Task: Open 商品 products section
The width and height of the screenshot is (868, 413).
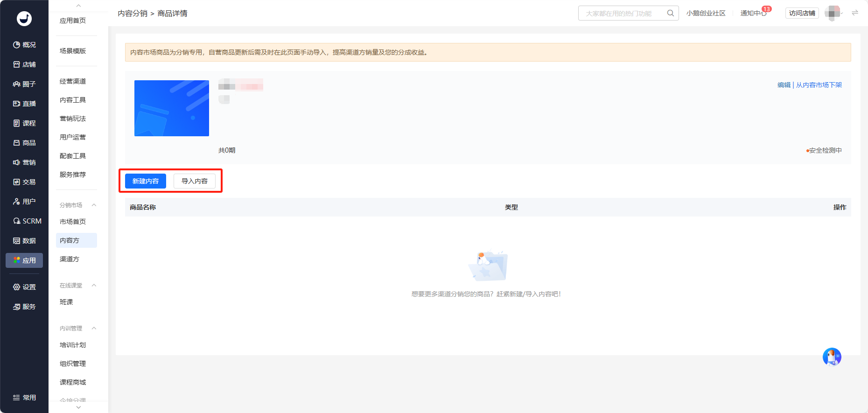Action: pyautogui.click(x=24, y=143)
